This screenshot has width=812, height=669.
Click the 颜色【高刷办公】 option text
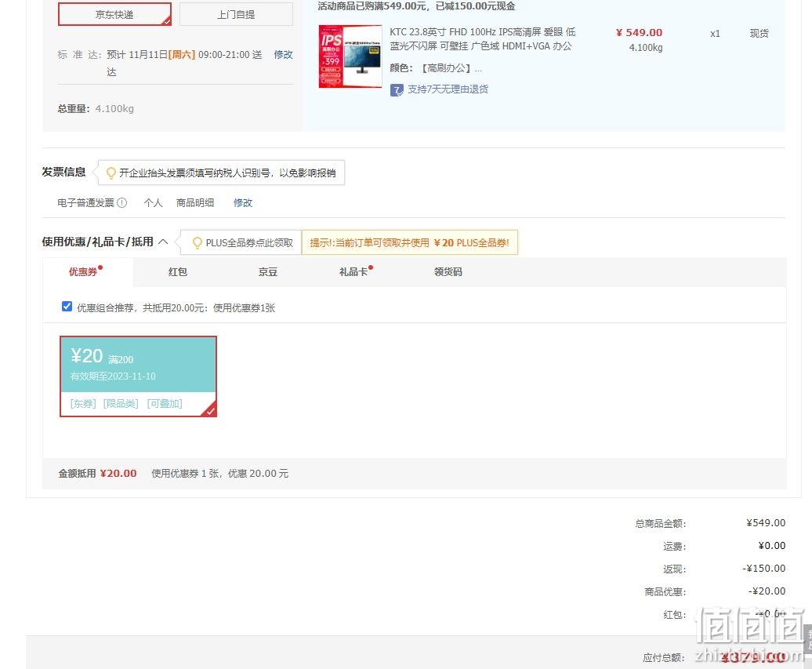pos(436,68)
